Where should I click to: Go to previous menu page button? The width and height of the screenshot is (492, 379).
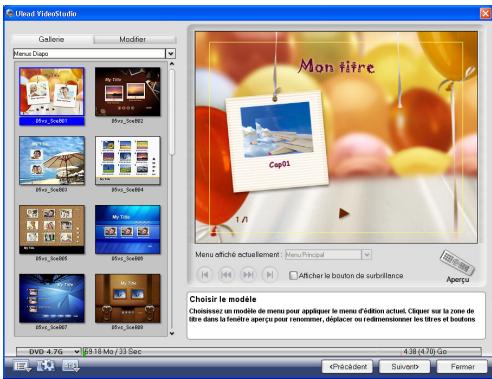point(226,275)
